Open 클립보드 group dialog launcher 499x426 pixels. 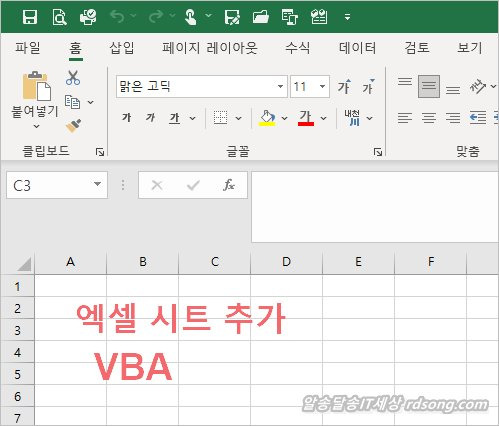point(100,152)
